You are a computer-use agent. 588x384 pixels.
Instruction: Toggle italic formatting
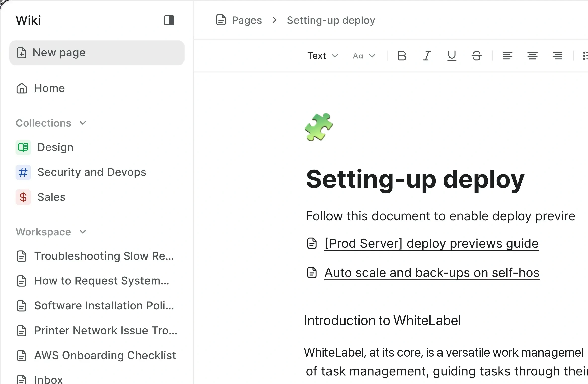click(x=427, y=56)
